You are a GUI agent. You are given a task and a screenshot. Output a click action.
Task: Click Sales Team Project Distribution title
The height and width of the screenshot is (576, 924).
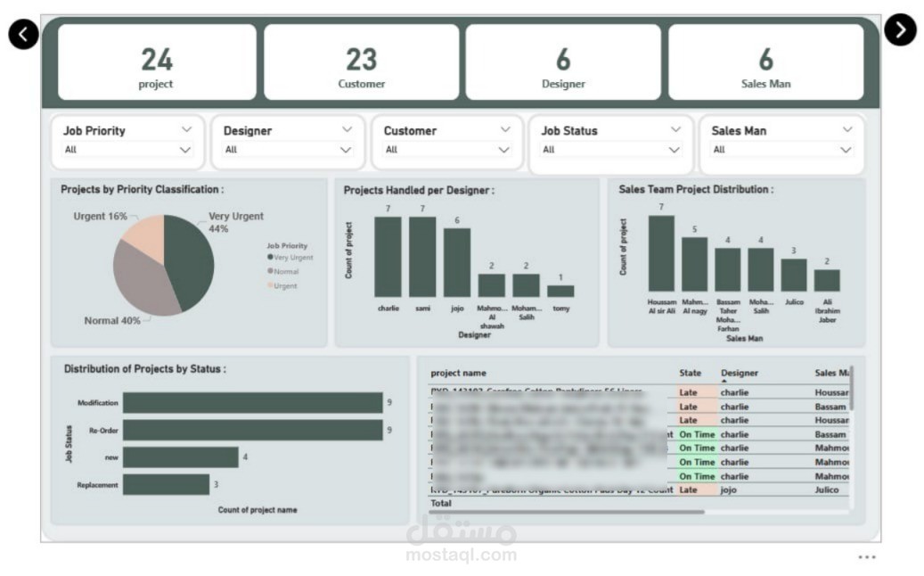696,189
